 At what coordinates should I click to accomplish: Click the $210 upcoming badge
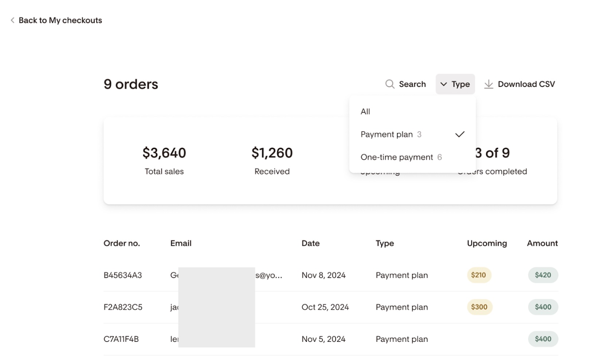[479, 275]
